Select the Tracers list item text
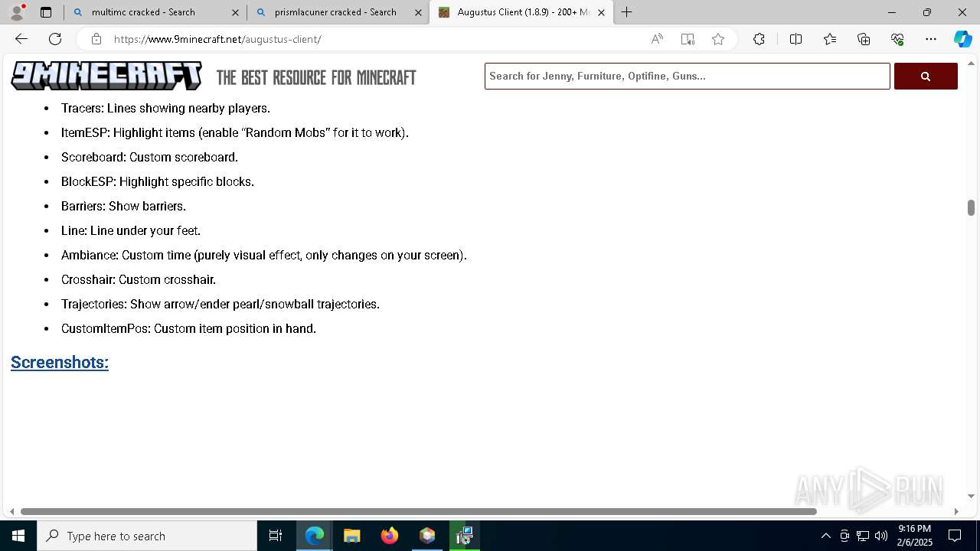This screenshot has height=551, width=980. pos(165,108)
